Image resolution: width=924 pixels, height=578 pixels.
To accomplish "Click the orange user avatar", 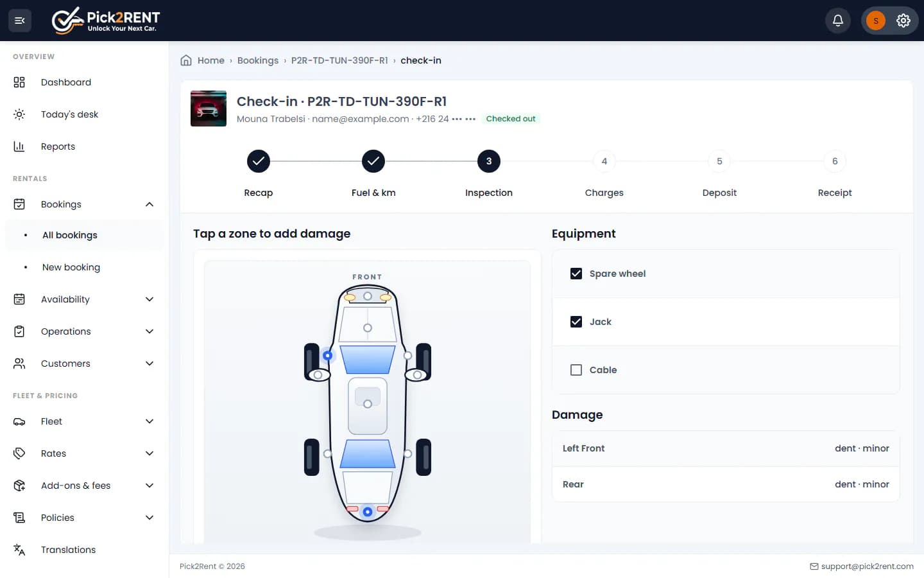I will (876, 21).
